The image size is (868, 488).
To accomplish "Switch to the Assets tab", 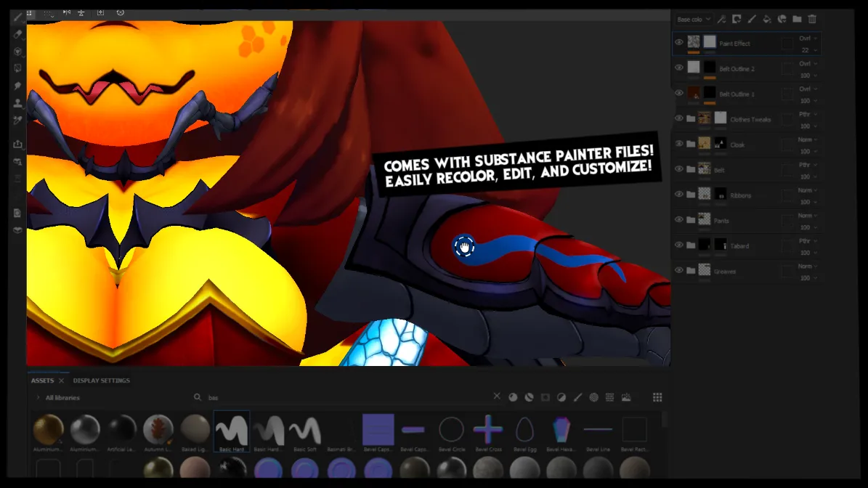I will coord(42,381).
